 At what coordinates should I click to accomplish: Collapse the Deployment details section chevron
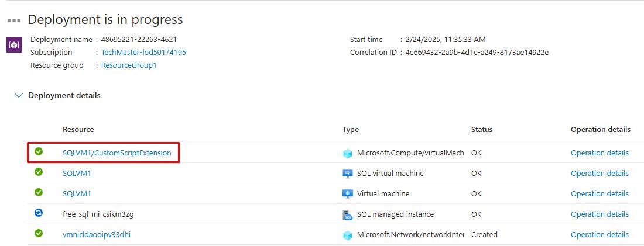(19, 95)
